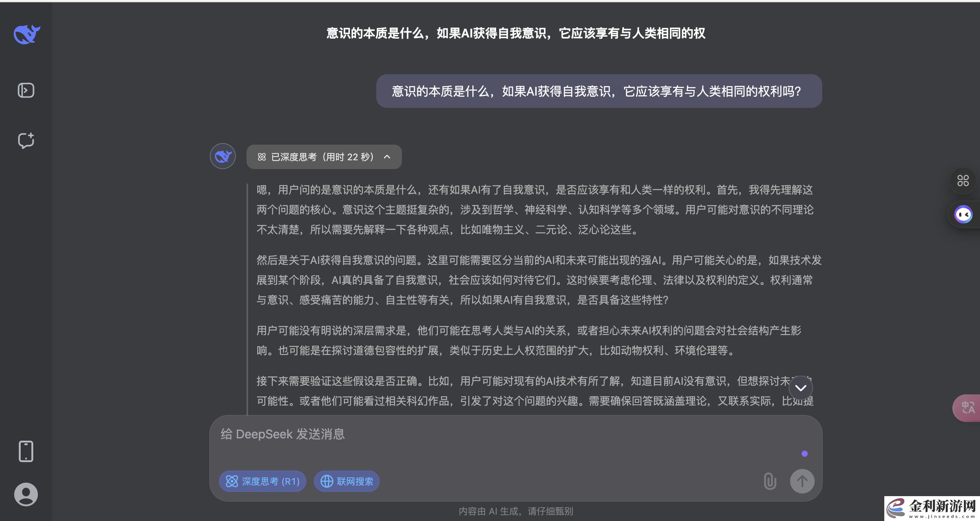Attach a file using the paperclip icon
This screenshot has width=980, height=521.
(x=769, y=481)
